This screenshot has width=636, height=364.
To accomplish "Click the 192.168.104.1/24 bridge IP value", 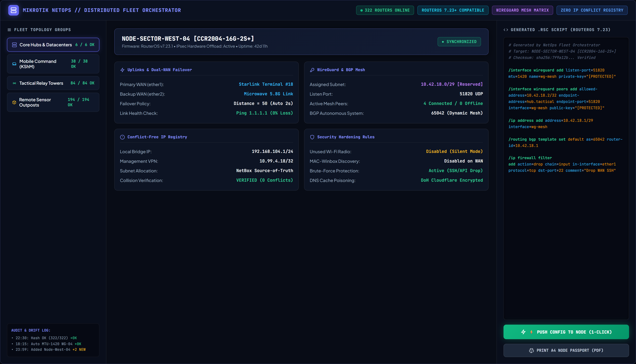I will [272, 152].
